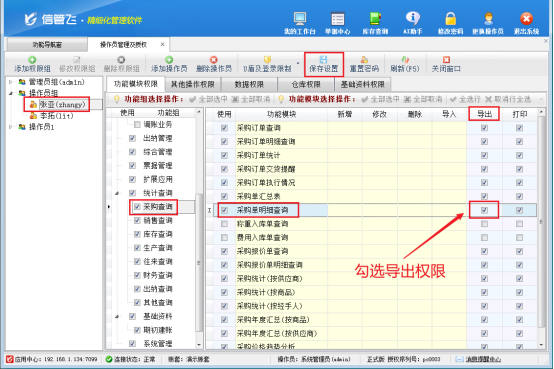Open 修改密码 lock icon

click(x=450, y=23)
